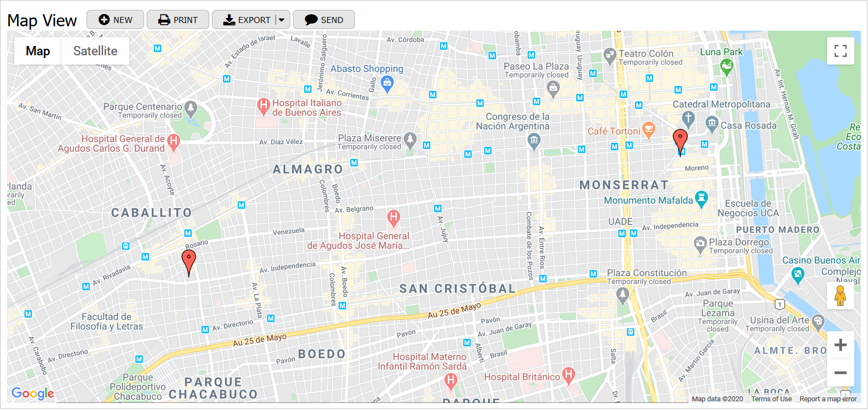The image size is (868, 410).
Task: Click the Plaza Dorrego camera pin
Action: pos(700,245)
